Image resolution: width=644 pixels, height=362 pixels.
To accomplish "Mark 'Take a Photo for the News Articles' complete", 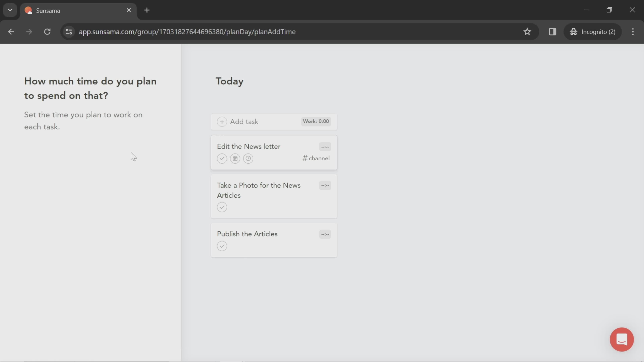I will 222,207.
